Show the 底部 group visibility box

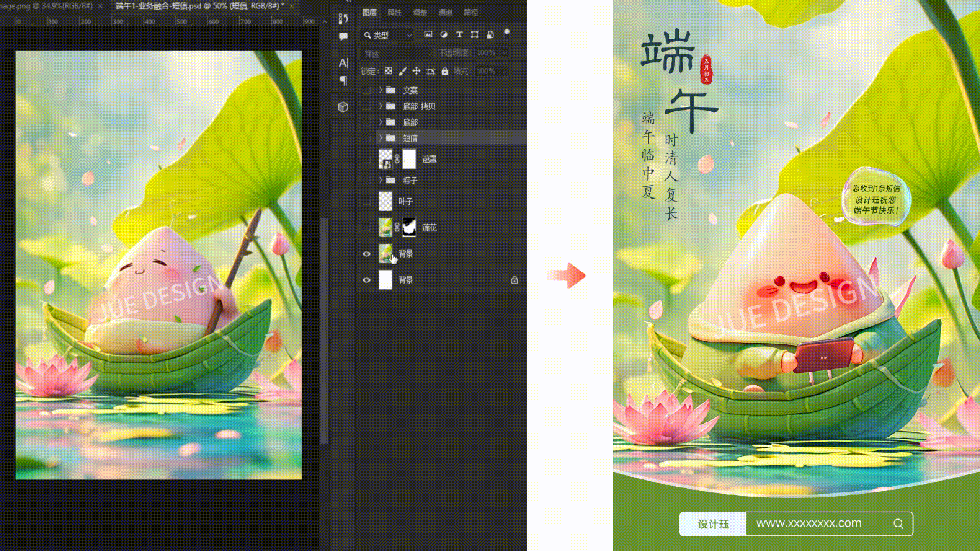pos(366,122)
